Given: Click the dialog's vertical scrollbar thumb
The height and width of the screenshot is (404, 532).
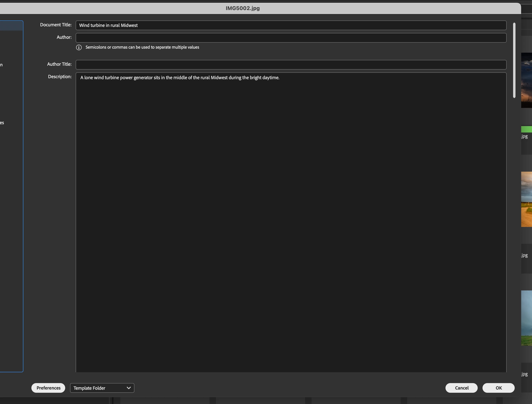Looking at the screenshot, I should (x=514, y=60).
